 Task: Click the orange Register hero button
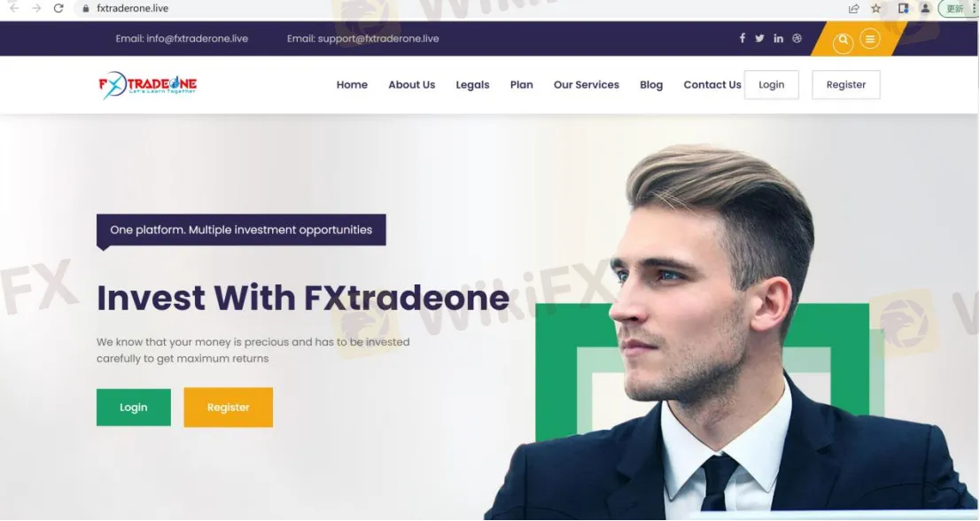tap(228, 408)
